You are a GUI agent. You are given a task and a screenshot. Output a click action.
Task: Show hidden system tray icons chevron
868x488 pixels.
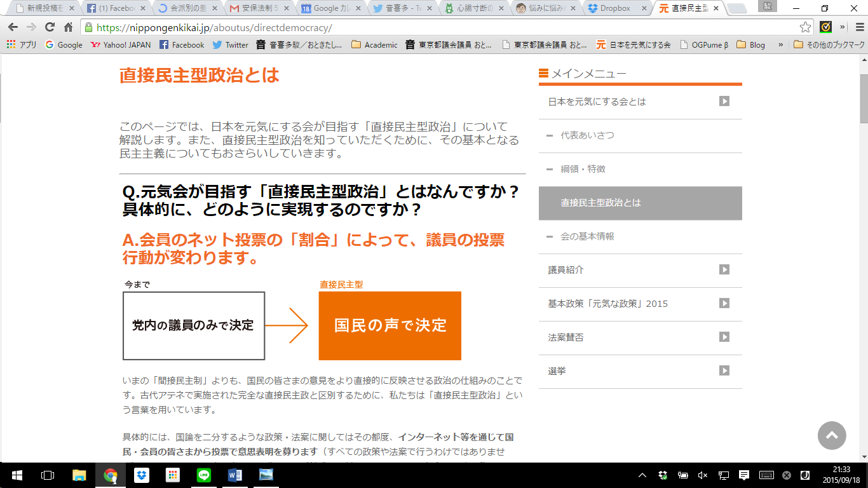642,475
